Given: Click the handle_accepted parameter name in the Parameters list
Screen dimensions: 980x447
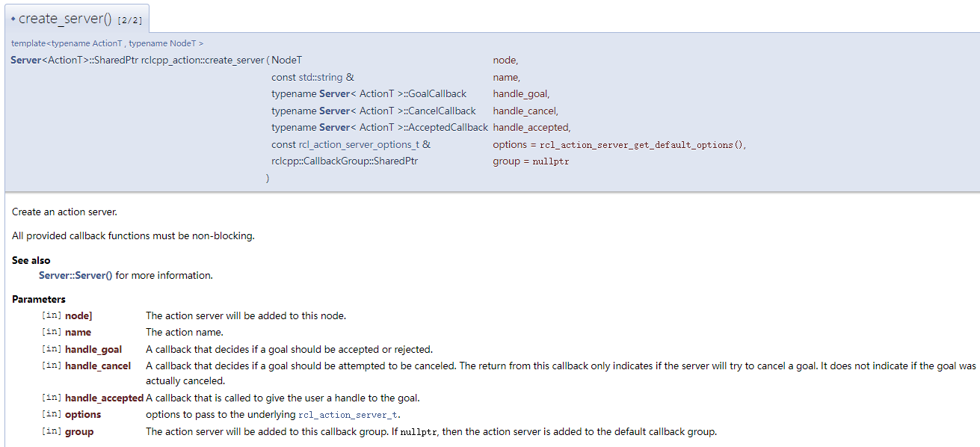Looking at the screenshot, I should (x=104, y=398).
